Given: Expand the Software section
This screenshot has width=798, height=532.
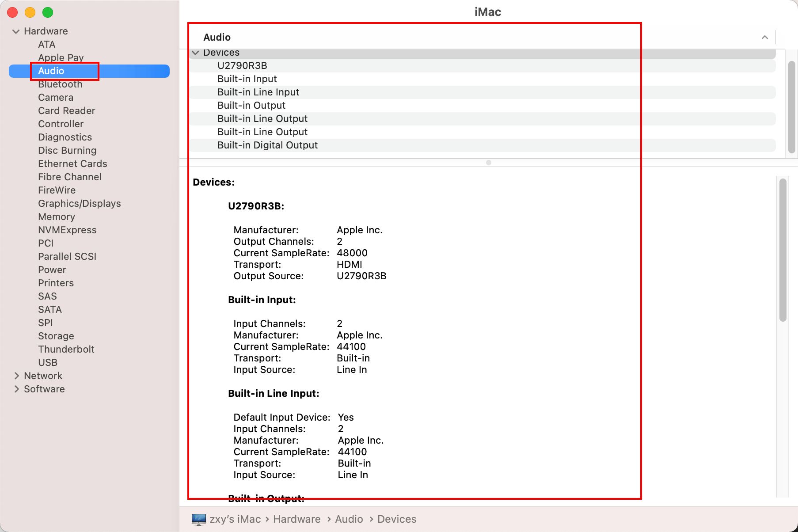Looking at the screenshot, I should pyautogui.click(x=16, y=389).
